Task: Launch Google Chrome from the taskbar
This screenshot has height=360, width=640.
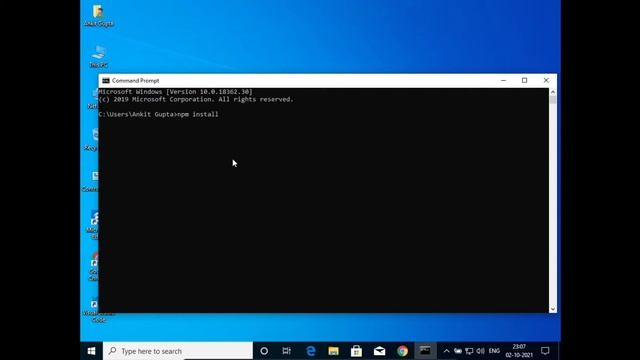Action: [x=402, y=351]
